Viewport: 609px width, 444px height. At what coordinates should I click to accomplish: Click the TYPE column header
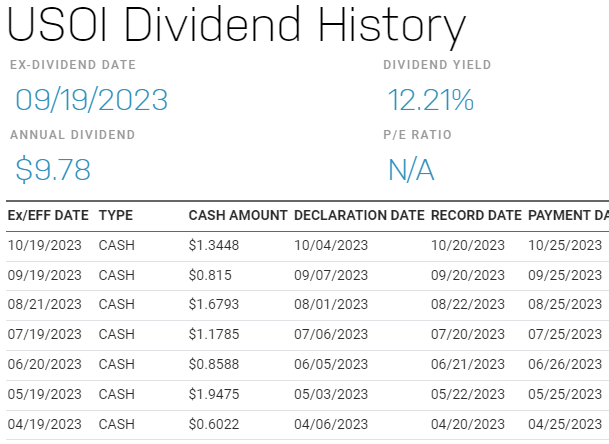[x=116, y=215]
